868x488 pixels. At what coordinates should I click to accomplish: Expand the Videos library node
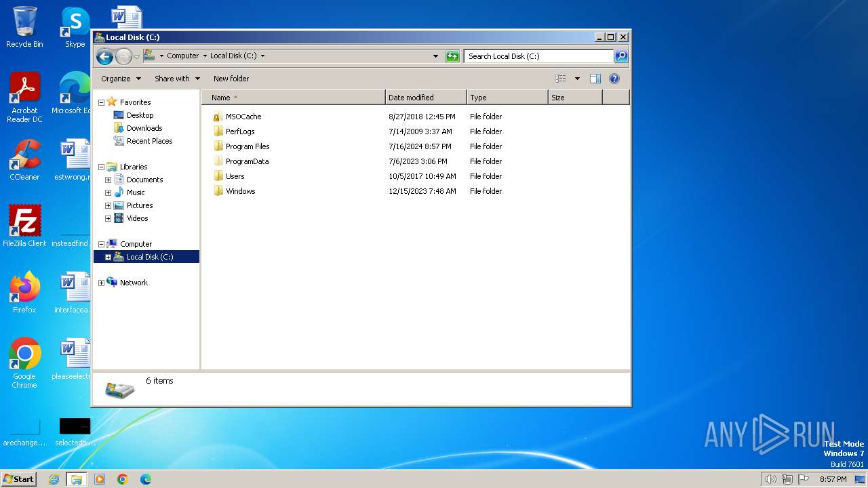click(x=108, y=218)
